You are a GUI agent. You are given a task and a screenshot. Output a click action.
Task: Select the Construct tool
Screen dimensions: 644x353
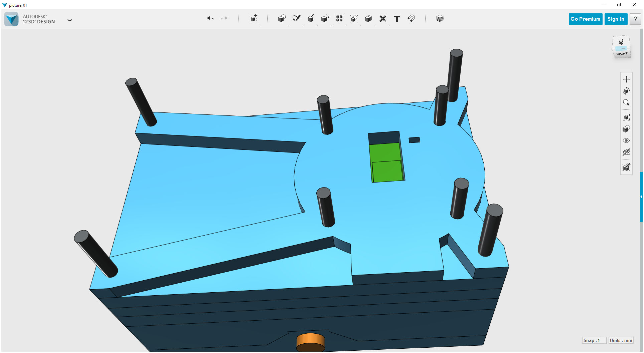311,19
